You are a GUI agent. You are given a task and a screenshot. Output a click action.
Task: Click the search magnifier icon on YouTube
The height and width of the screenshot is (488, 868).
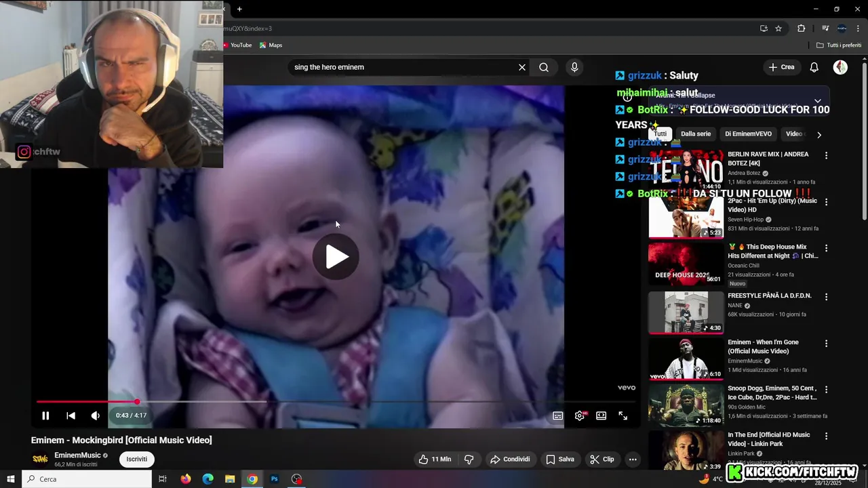point(544,67)
